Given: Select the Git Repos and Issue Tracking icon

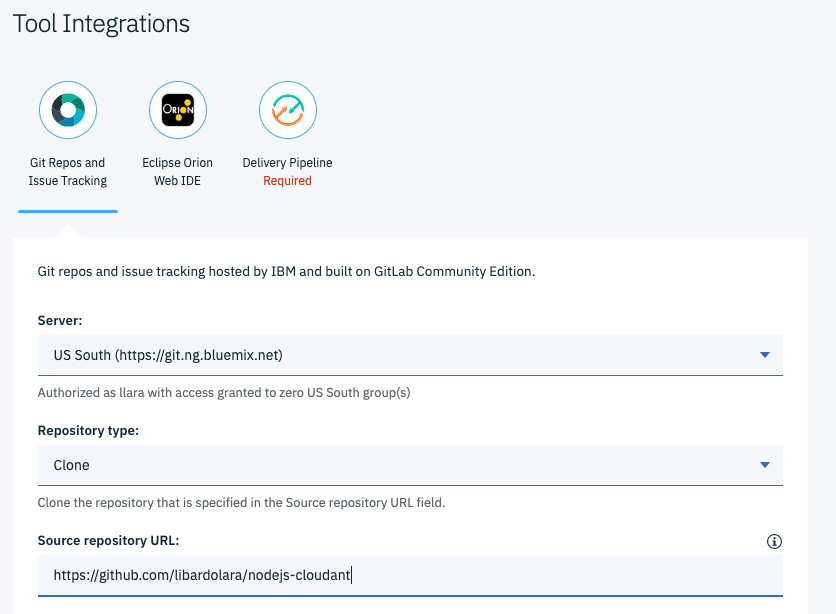Looking at the screenshot, I should (x=68, y=110).
